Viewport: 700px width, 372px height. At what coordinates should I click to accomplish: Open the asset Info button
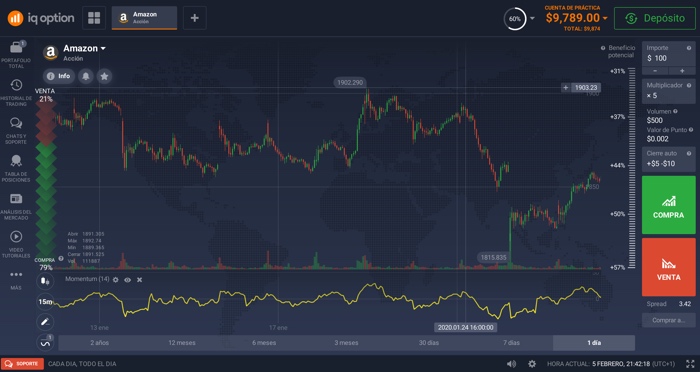[58, 76]
